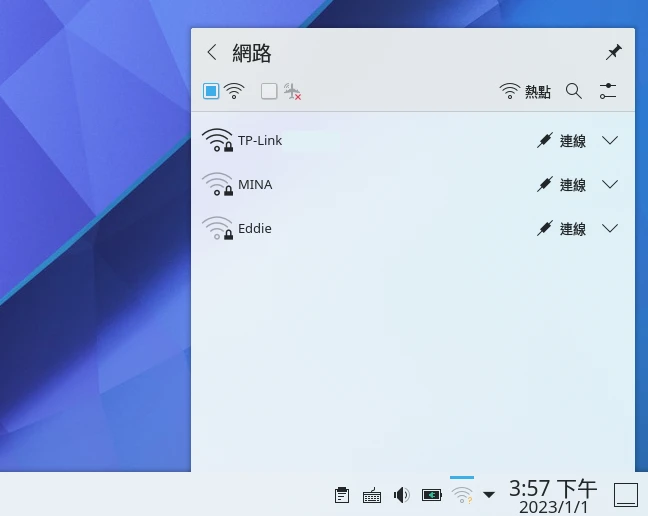This screenshot has height=516, width=648.
Task: Open the clock showing 3:57 下午
Action: [552, 494]
